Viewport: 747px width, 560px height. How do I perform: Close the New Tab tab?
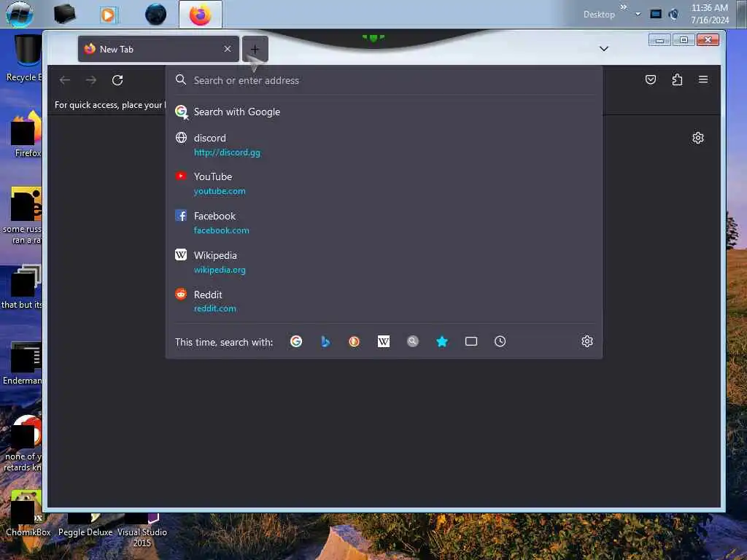[x=228, y=49]
